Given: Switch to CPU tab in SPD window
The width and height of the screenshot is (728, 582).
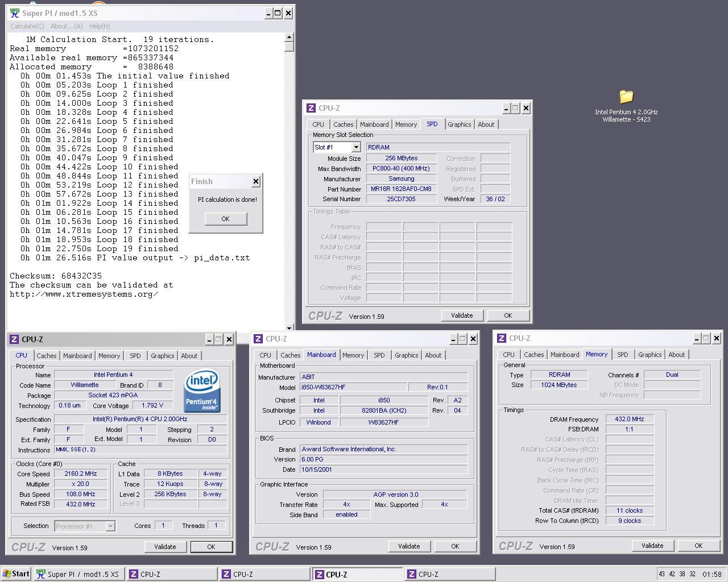Looking at the screenshot, I should pos(318,124).
